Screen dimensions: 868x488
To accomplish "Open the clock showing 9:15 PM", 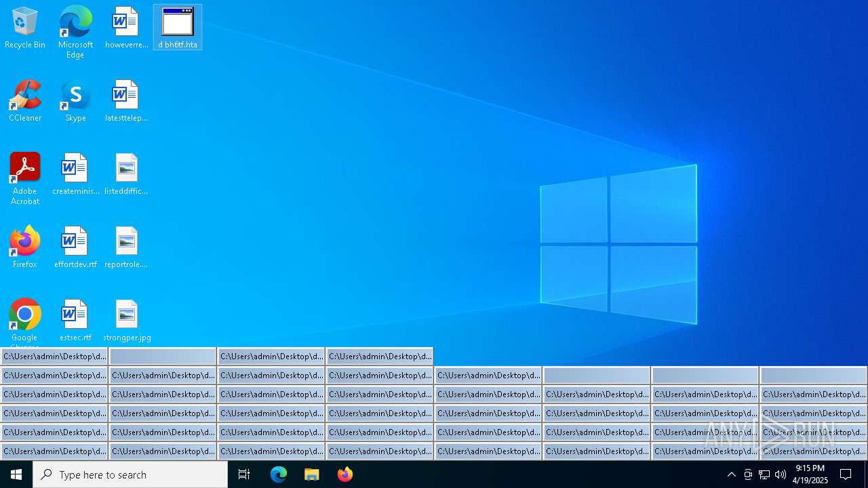I will pyautogui.click(x=810, y=474).
